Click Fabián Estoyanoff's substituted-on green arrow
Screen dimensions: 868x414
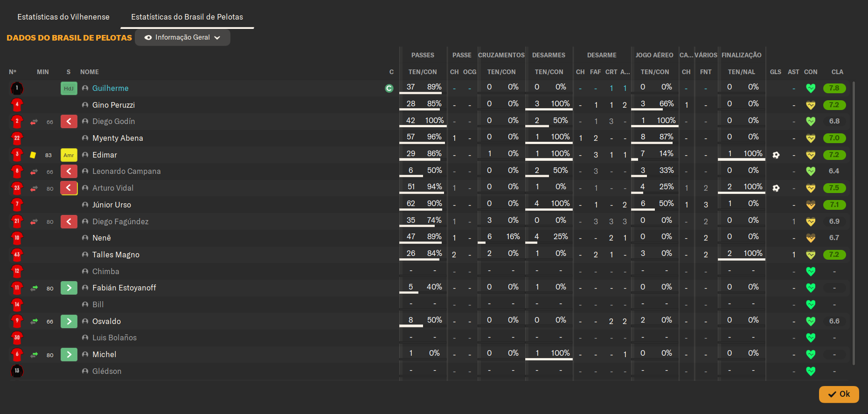pos(69,288)
